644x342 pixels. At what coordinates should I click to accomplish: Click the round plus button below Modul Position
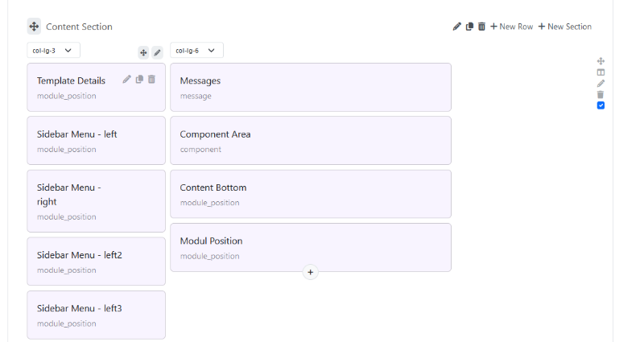[x=311, y=272]
